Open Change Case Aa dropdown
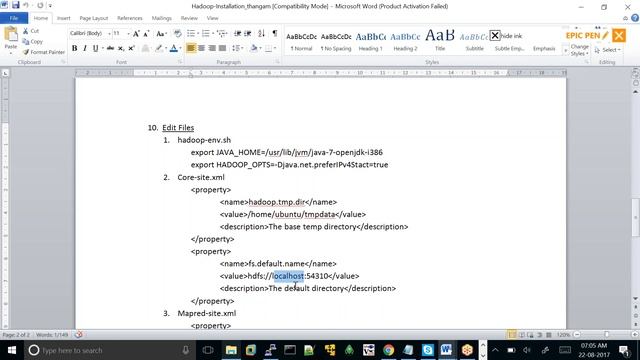Image resolution: width=640 pixels, height=360 pixels. tap(161, 34)
